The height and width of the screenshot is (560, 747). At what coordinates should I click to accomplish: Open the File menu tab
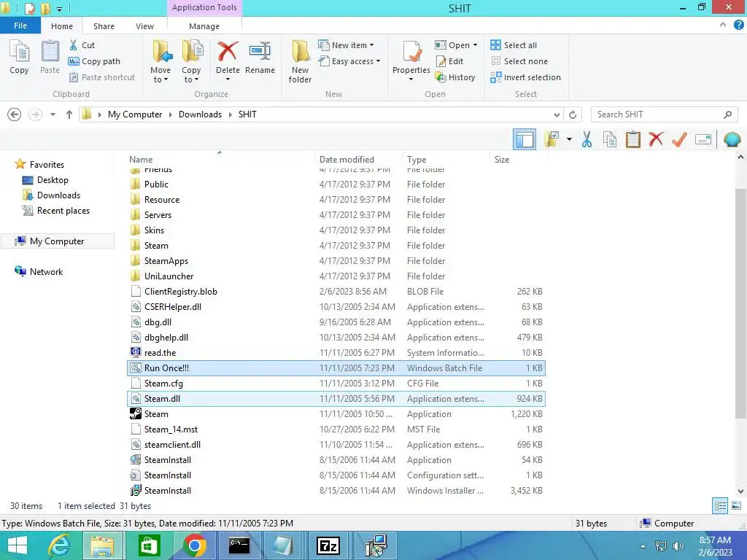click(x=20, y=26)
